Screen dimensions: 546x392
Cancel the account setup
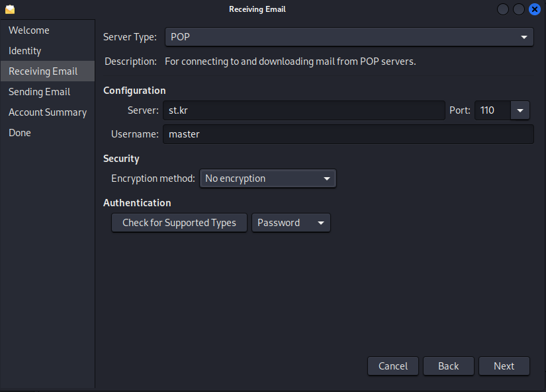click(393, 366)
